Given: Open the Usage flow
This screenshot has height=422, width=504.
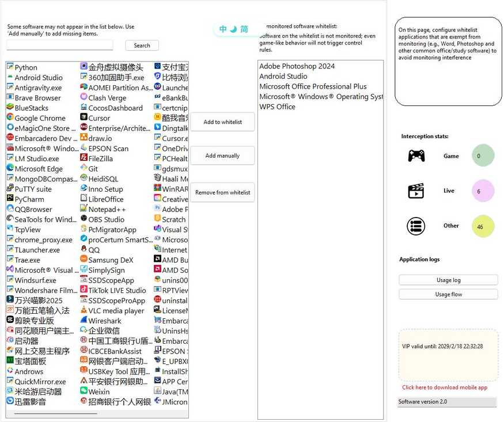Looking at the screenshot, I should click(448, 294).
